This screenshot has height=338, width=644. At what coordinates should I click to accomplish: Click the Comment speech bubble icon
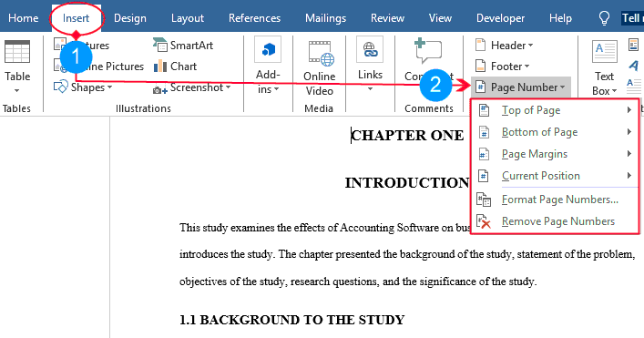[428, 50]
